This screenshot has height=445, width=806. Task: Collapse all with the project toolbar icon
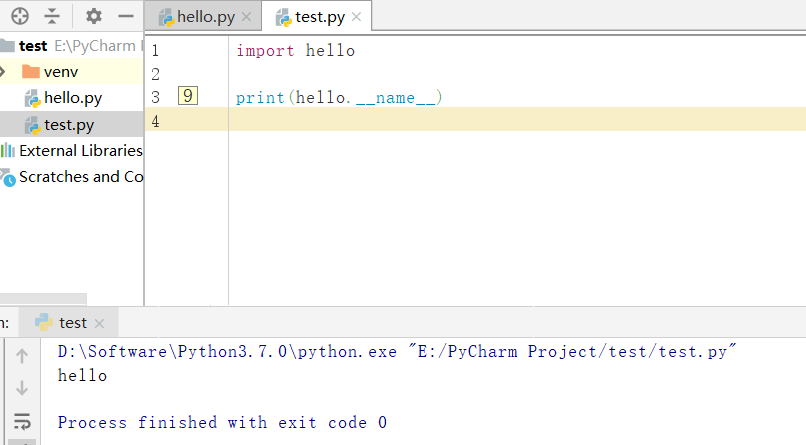click(x=52, y=16)
